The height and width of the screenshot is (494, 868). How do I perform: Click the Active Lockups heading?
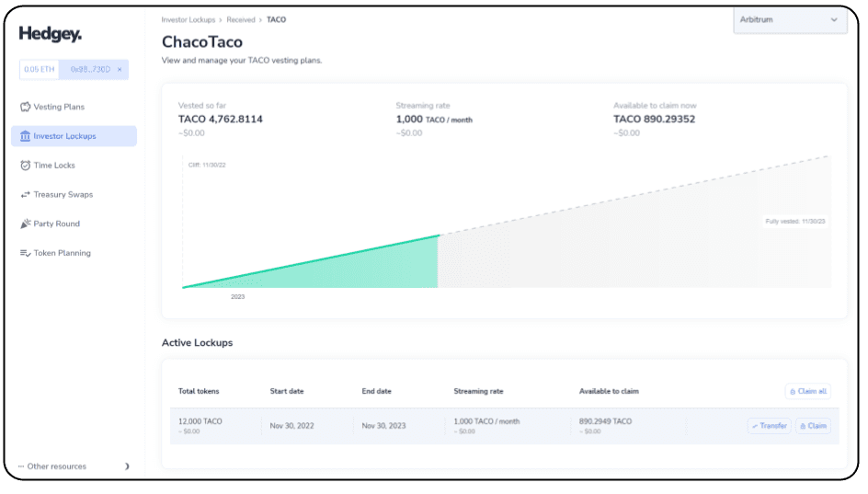coord(197,343)
